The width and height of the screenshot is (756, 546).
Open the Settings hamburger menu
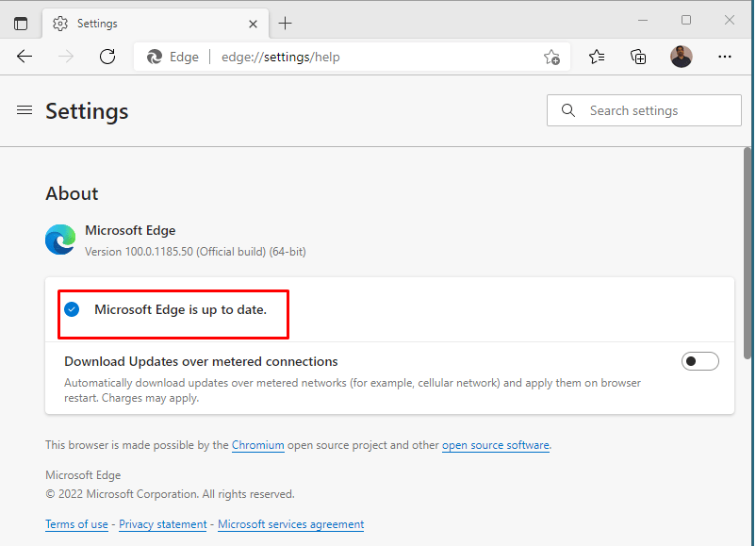click(x=24, y=110)
